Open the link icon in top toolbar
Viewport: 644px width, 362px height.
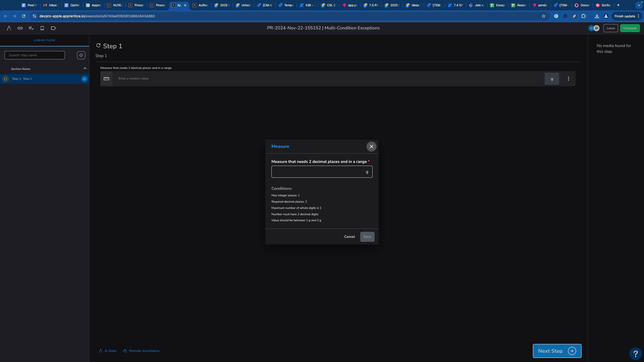point(20,28)
